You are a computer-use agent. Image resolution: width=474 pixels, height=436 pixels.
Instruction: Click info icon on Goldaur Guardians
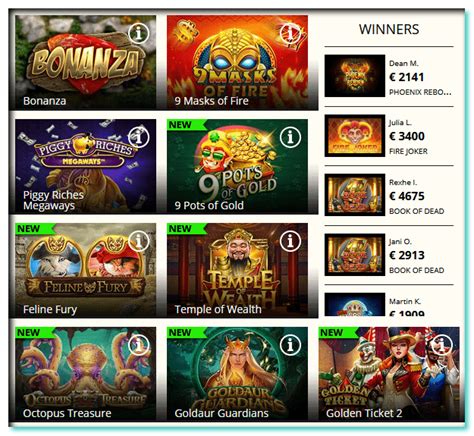pos(290,345)
